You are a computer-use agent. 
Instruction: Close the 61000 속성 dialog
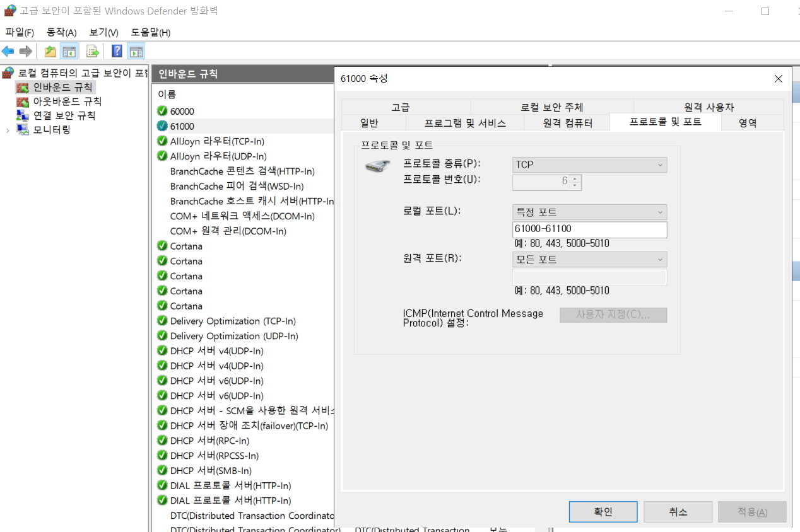(778, 79)
